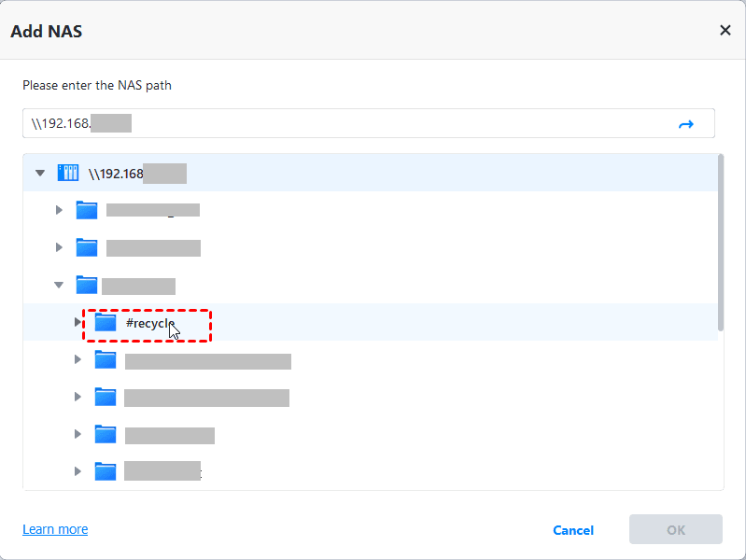This screenshot has height=560, width=746.
Task: Collapse the \\192.168 root node
Action: [39, 173]
